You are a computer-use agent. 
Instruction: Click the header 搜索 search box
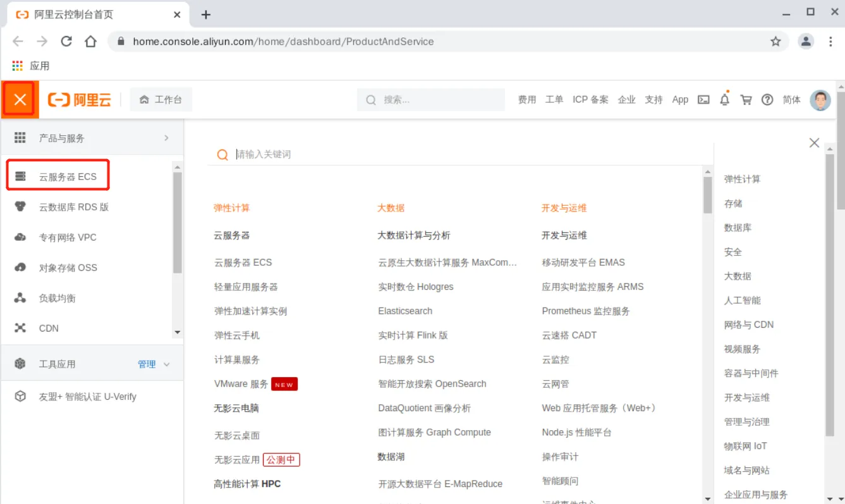click(431, 100)
